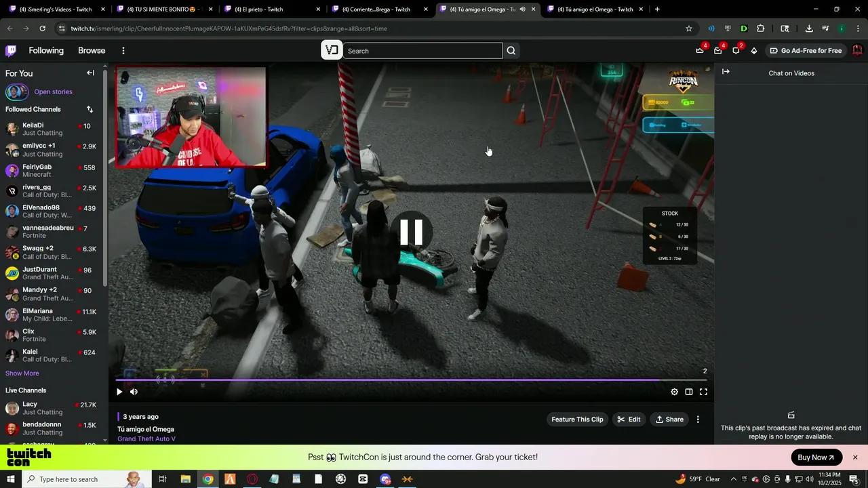Open Windows Start menu
Viewport: 868px width, 488px height.
pos(10,479)
